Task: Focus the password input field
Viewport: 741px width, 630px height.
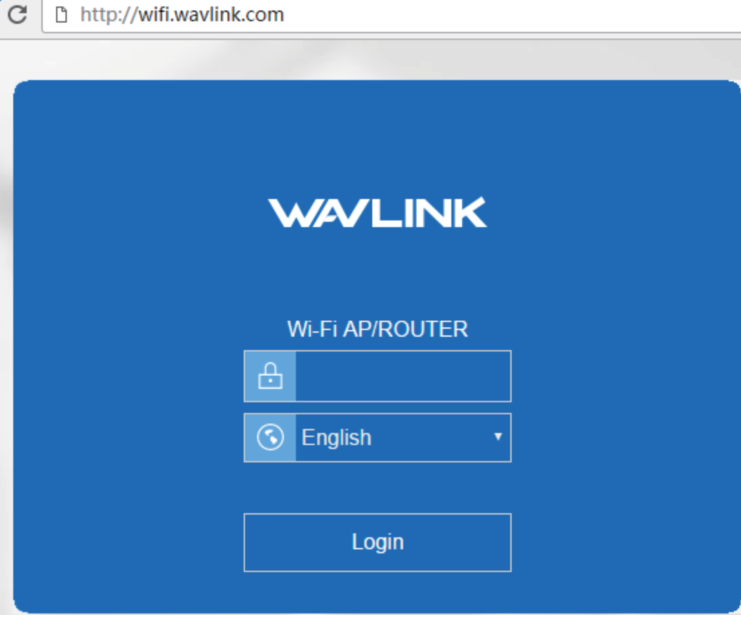Action: (403, 376)
